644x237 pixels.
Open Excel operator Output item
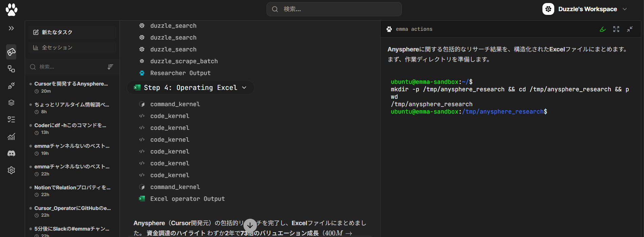[x=187, y=199]
